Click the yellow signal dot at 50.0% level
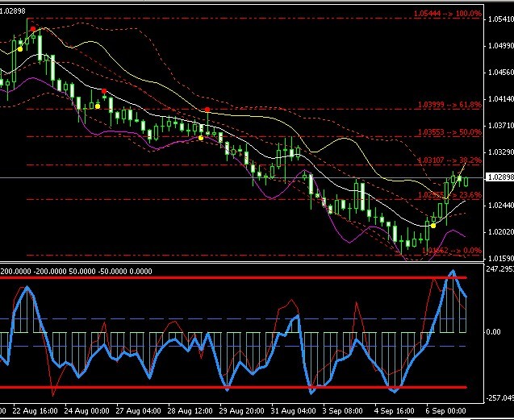 coord(201,138)
